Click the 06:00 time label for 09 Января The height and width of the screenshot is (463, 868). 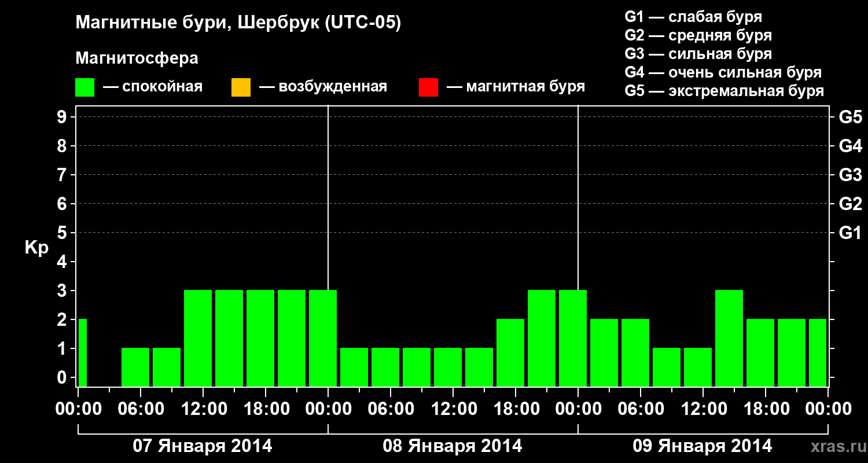click(x=641, y=409)
